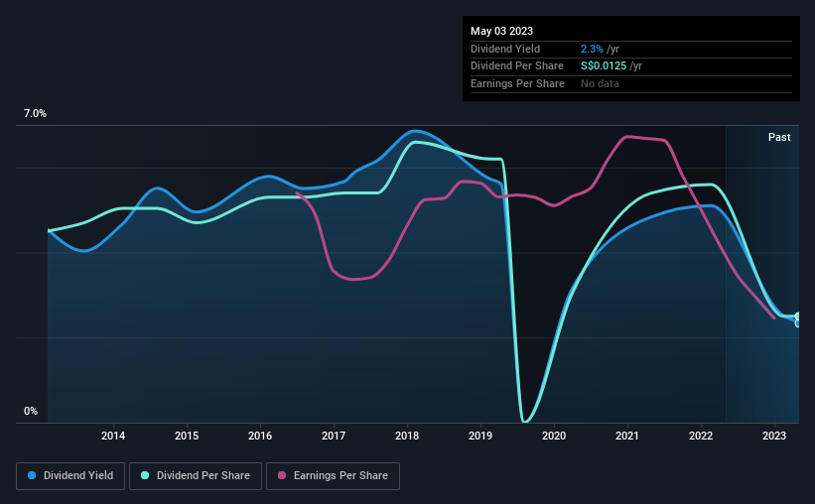Viewport: 815px width, 504px height.
Task: Select the 2022 axis label
Action: pos(701,436)
